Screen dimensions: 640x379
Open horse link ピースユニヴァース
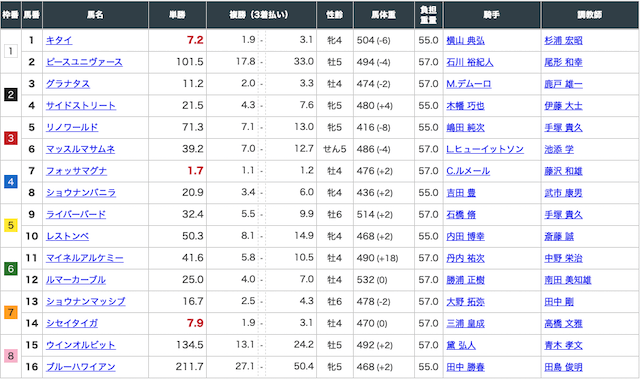84,62
